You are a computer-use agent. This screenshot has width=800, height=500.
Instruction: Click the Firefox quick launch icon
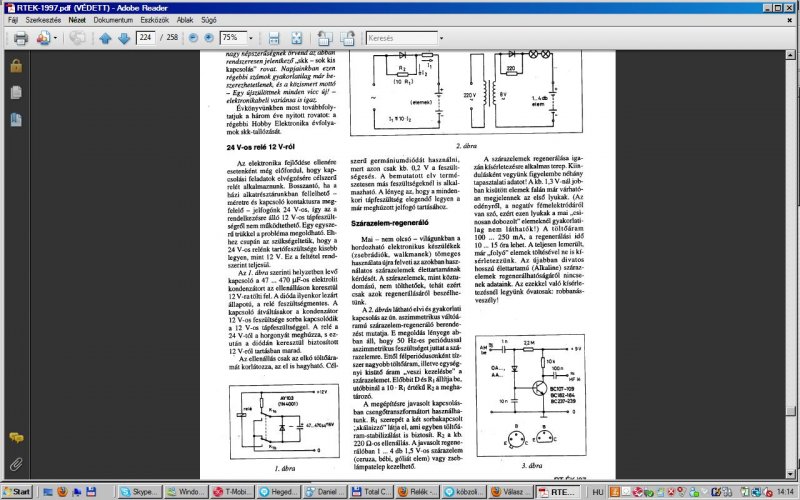click(x=62, y=492)
